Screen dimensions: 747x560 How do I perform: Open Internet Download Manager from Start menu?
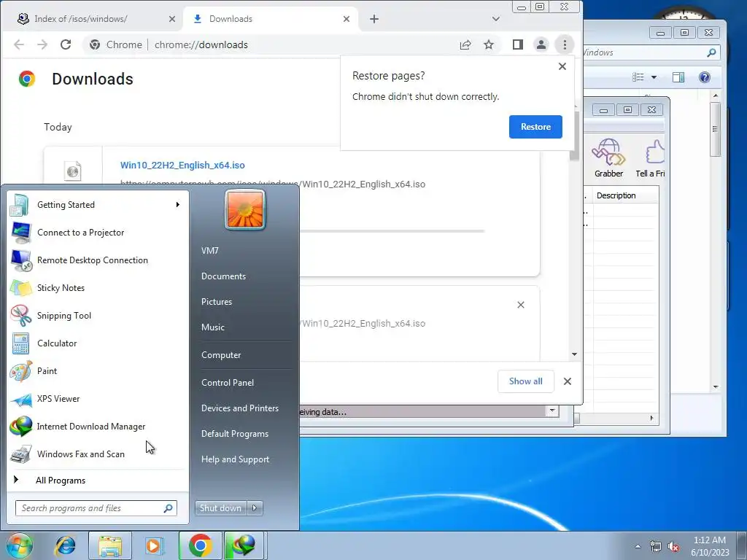pos(97,426)
